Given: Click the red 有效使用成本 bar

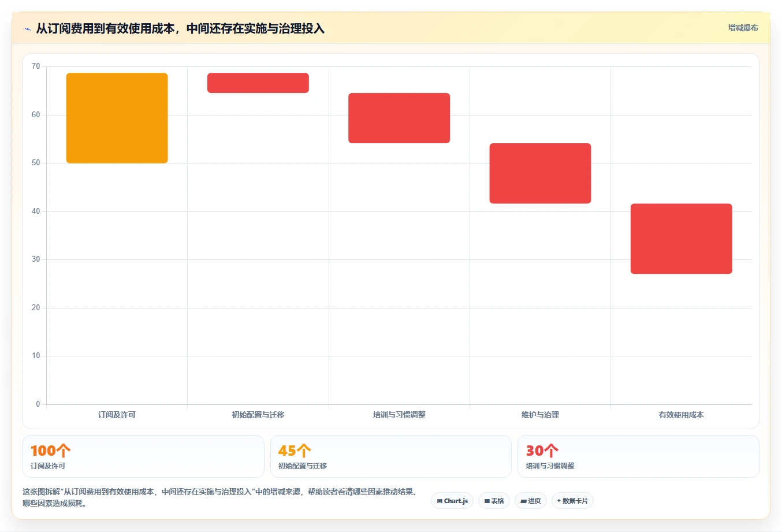Looking at the screenshot, I should click(682, 239).
